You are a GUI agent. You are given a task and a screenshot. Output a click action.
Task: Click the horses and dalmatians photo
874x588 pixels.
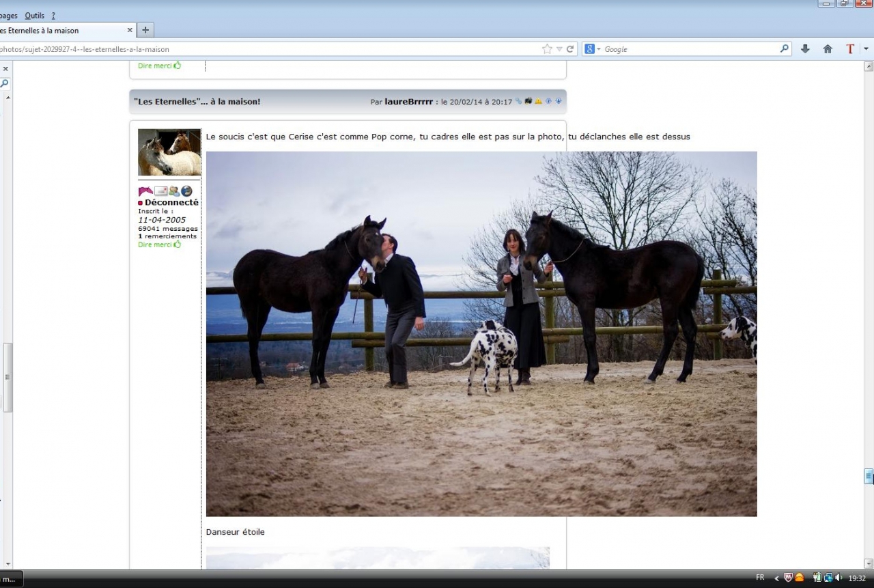coord(481,334)
